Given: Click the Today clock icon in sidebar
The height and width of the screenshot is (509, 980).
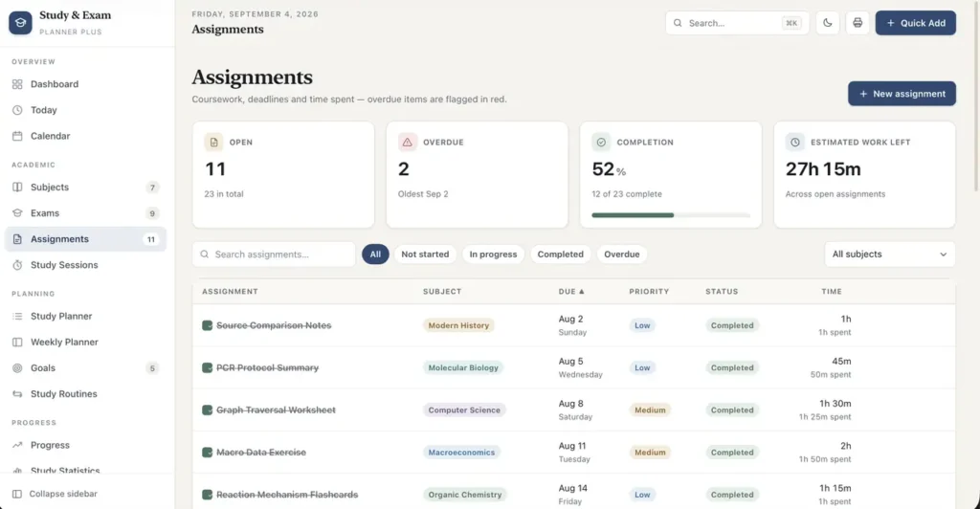Looking at the screenshot, I should click(x=17, y=110).
